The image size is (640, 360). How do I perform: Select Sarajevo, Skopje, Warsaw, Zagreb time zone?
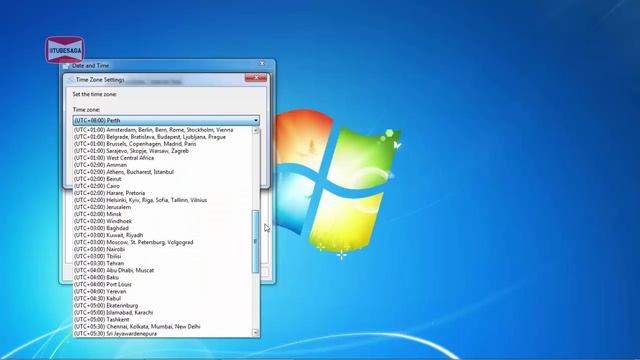[163, 151]
